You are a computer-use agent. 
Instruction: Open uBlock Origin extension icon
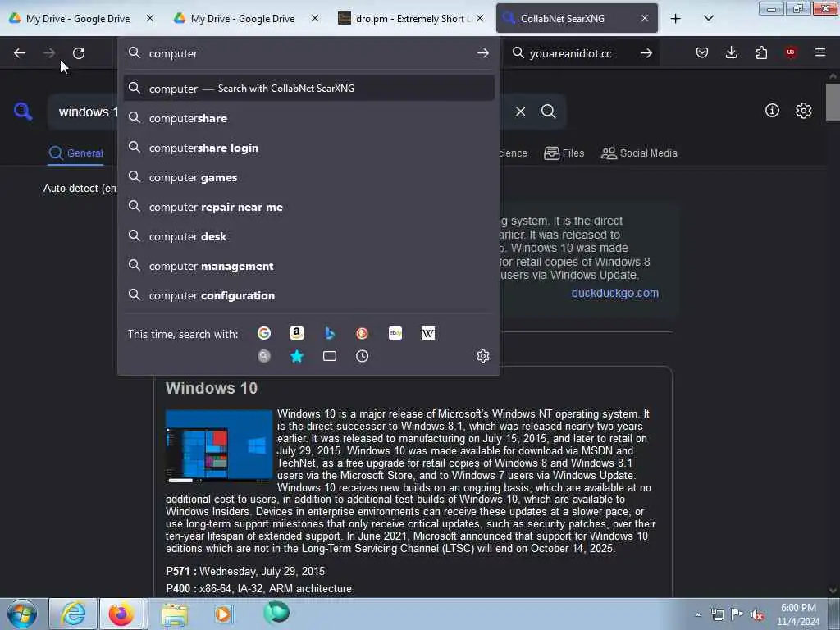[x=791, y=52]
